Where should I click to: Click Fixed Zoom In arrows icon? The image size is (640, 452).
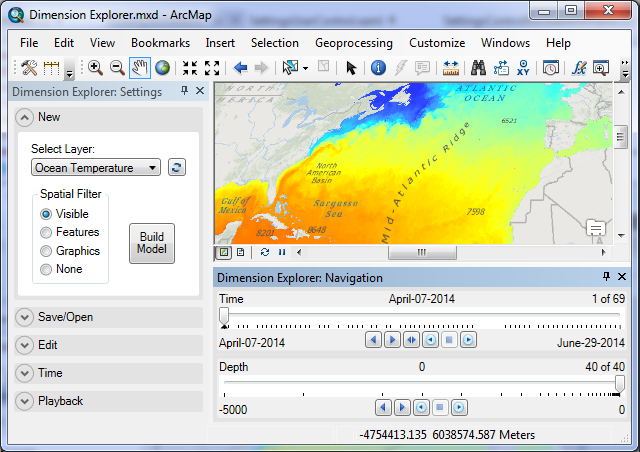pos(190,68)
